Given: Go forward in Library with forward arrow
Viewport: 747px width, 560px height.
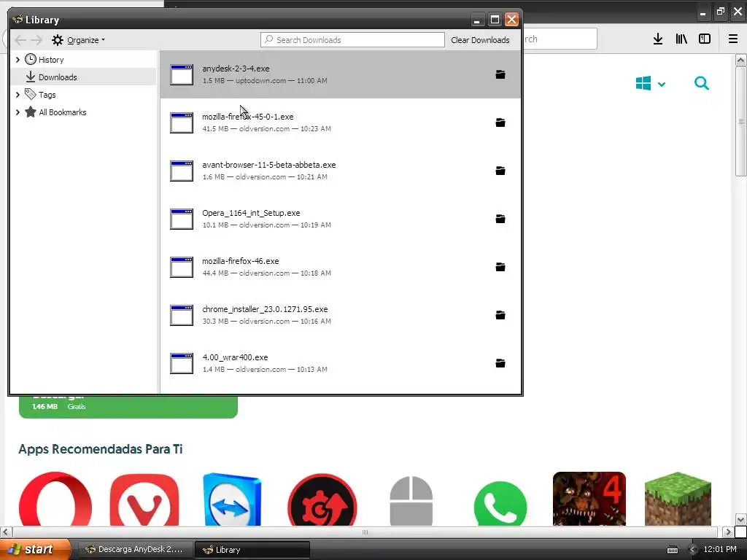Looking at the screenshot, I should tap(36, 40).
